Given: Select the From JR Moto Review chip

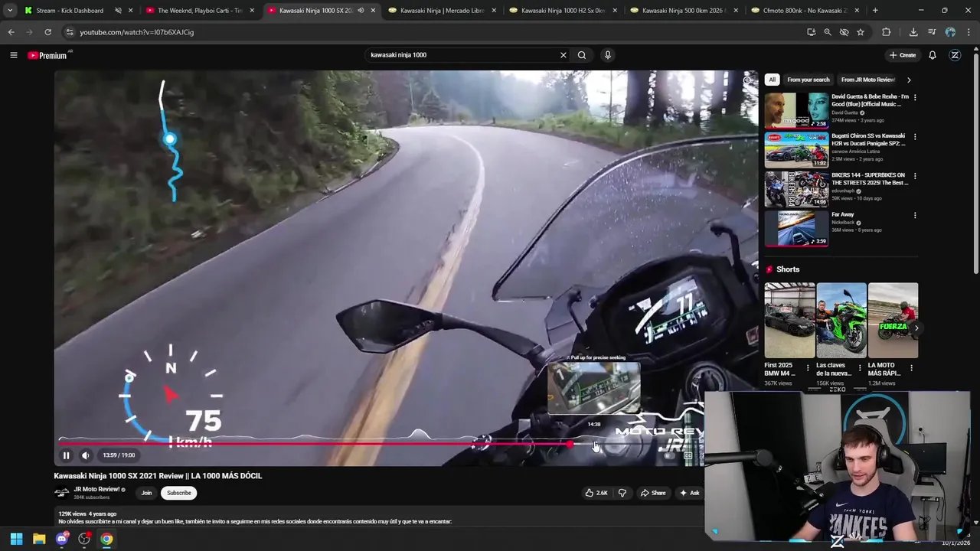Looking at the screenshot, I should (868, 80).
